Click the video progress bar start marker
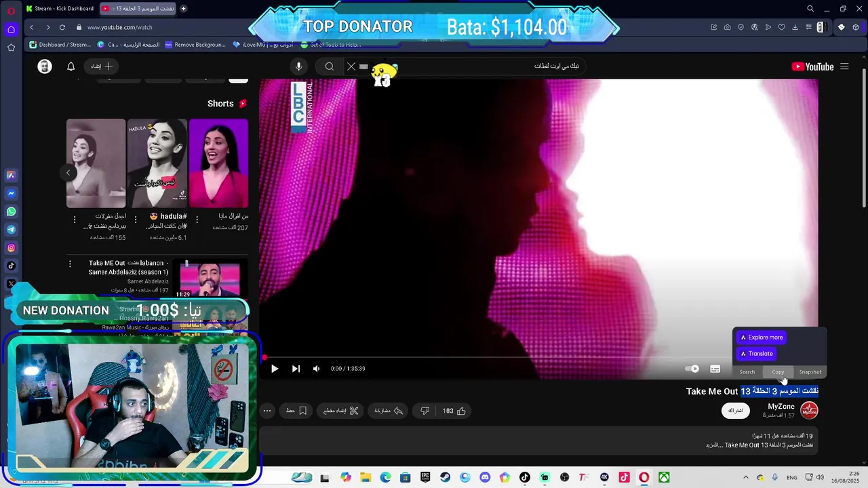This screenshot has width=868, height=488. (264, 357)
